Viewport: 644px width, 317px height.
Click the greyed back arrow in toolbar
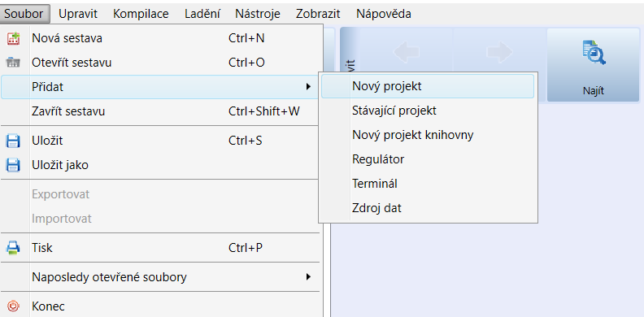pyautogui.click(x=407, y=52)
